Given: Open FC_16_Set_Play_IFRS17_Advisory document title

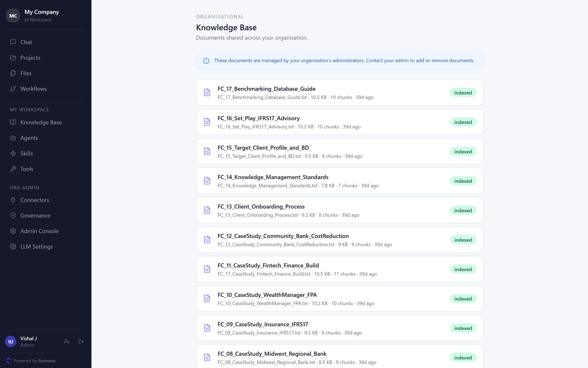Looking at the screenshot, I should coord(258,118).
